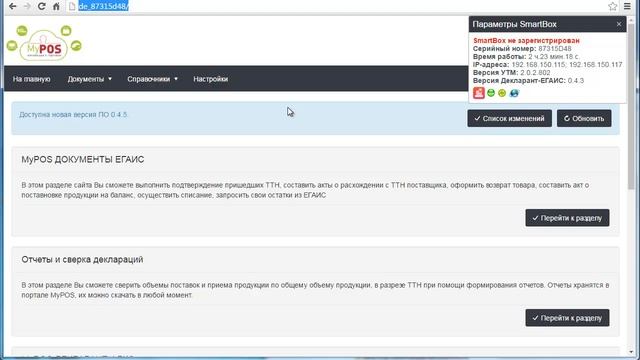Click the MyPOS logo

(x=44, y=43)
